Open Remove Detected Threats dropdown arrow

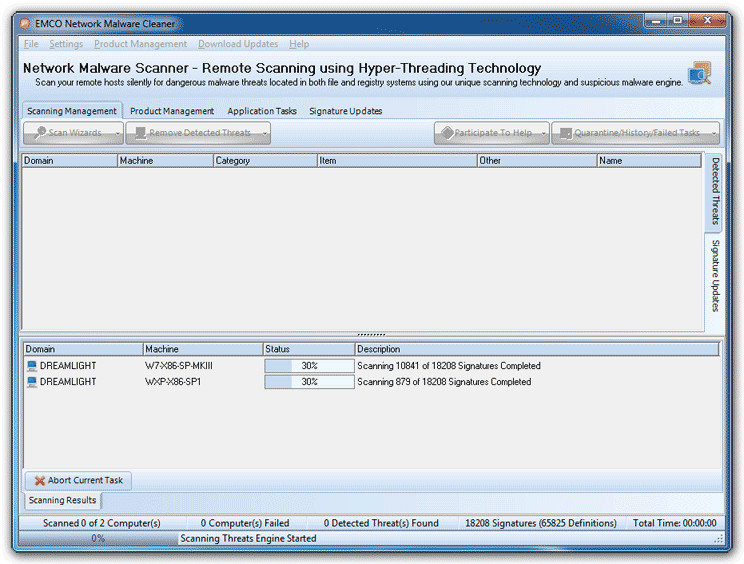(265, 134)
